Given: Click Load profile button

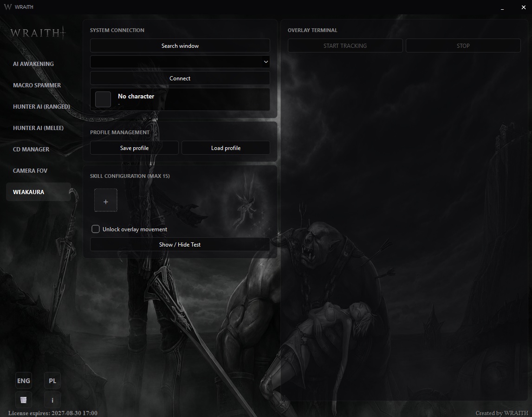Looking at the screenshot, I should pyautogui.click(x=226, y=148).
